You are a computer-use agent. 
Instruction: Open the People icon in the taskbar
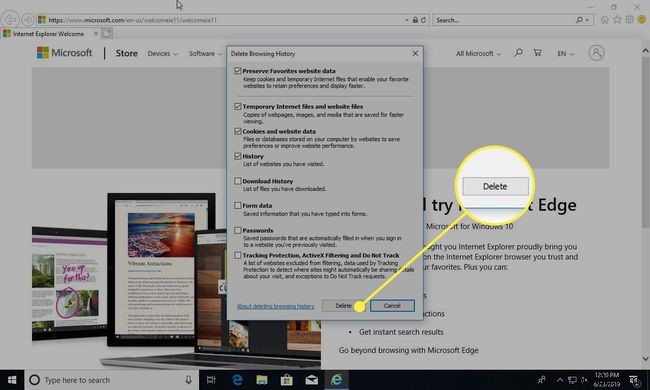pos(541,380)
